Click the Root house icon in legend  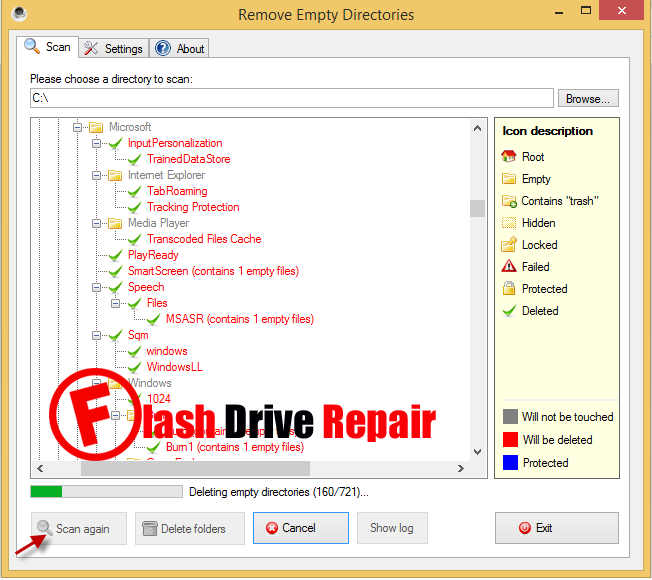point(509,157)
